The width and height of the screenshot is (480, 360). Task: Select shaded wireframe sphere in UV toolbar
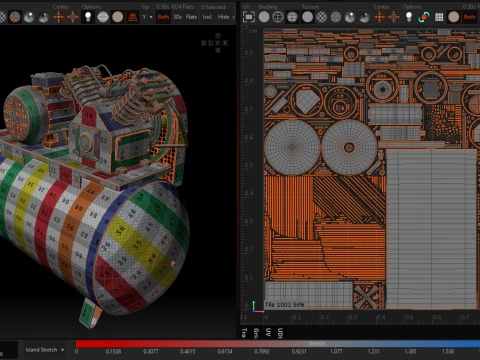pos(292,17)
